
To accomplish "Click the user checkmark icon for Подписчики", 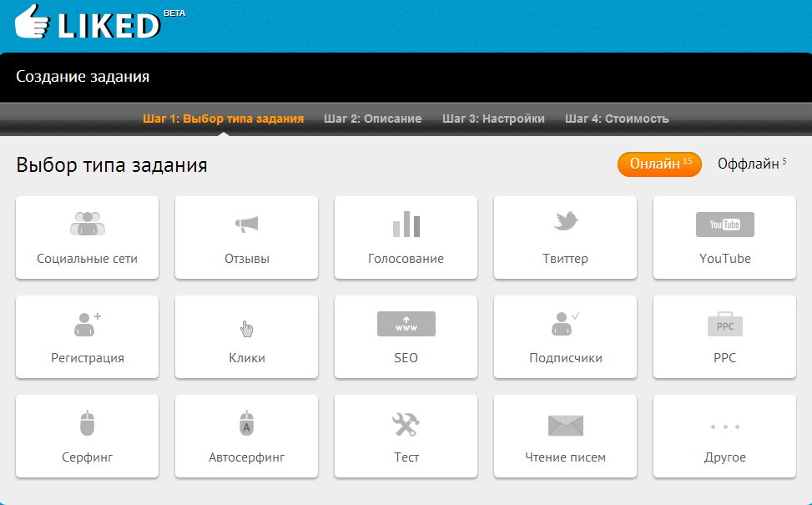I will coord(566,324).
